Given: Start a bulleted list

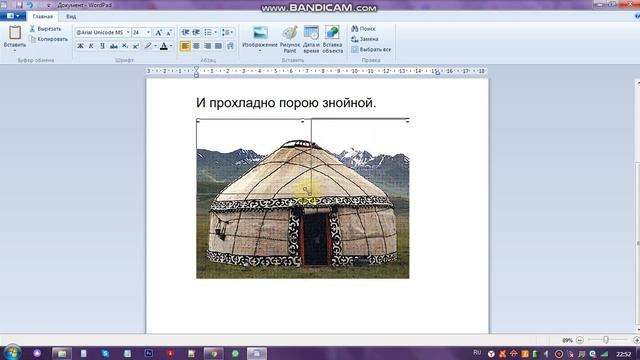Looking at the screenshot, I should click(208, 32).
